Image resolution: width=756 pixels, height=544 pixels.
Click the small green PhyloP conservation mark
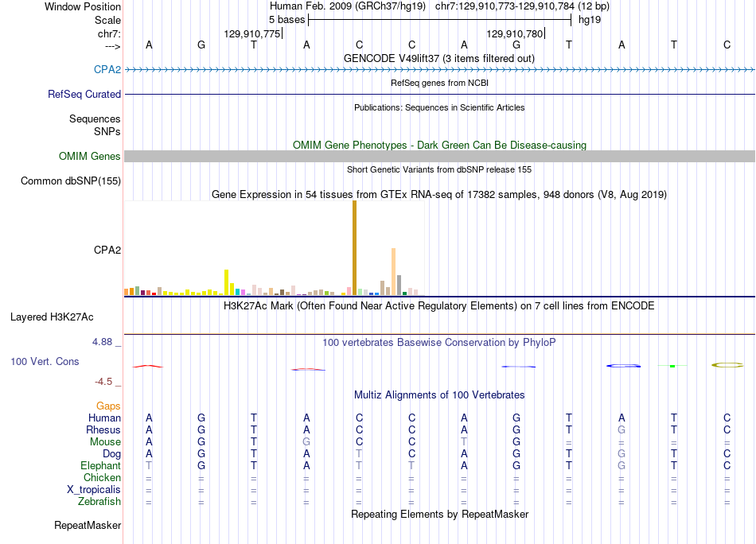672,366
